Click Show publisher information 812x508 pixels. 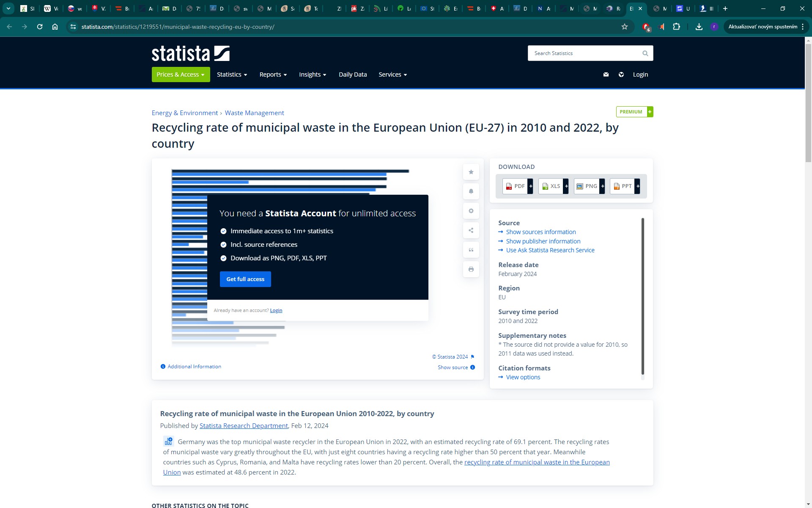543,241
